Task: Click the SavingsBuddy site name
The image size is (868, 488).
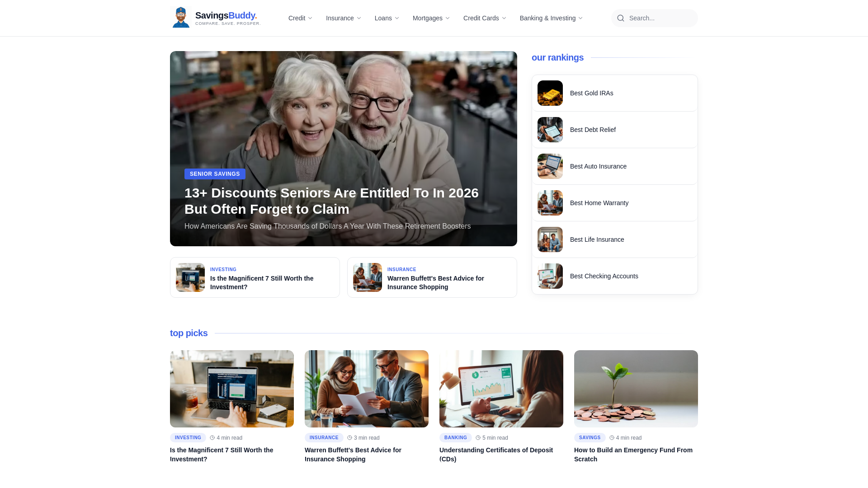Action: coord(226,15)
